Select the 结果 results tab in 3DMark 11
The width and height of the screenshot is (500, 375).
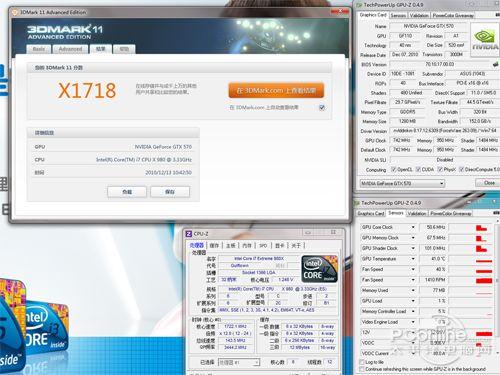click(101, 49)
